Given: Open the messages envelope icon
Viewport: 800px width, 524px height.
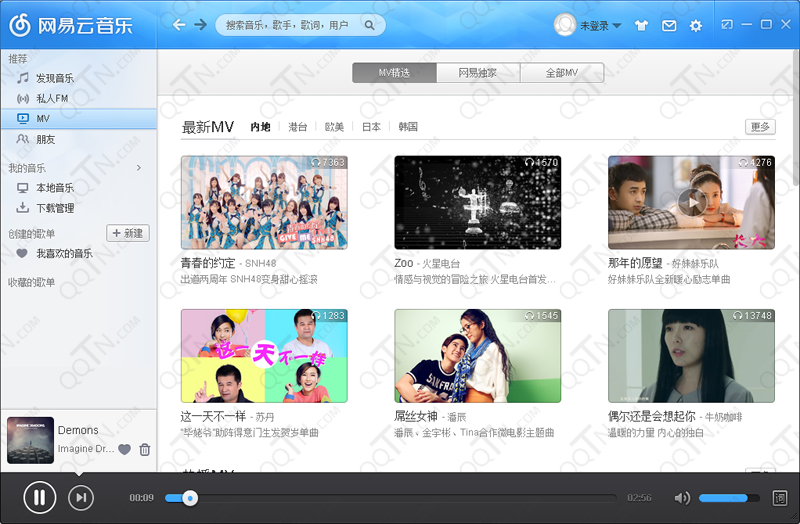Looking at the screenshot, I should (669, 25).
